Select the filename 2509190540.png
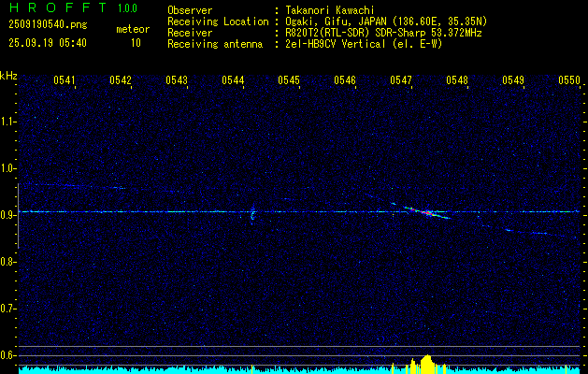 click(48, 24)
